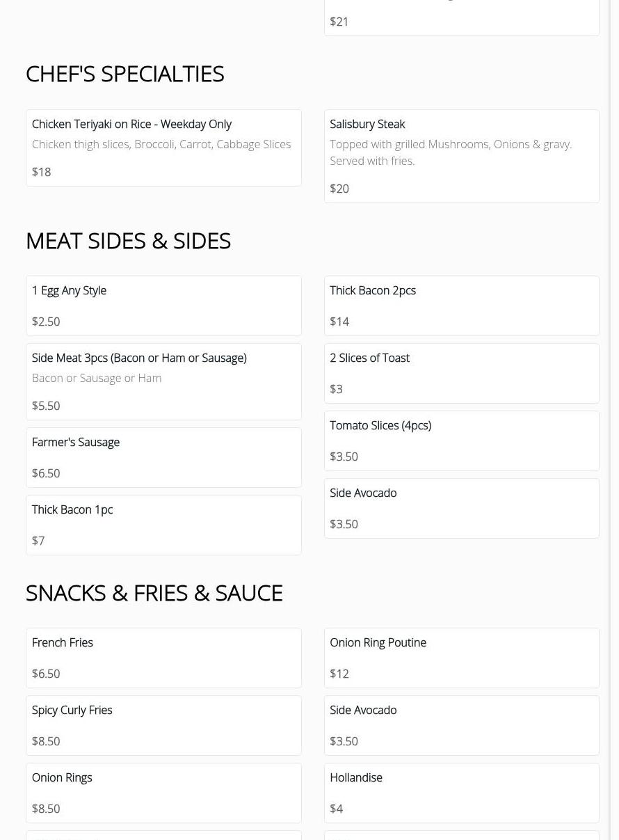Select Side Avocado under Meat Sides & Sides
The height and width of the screenshot is (840, 619).
click(x=461, y=508)
